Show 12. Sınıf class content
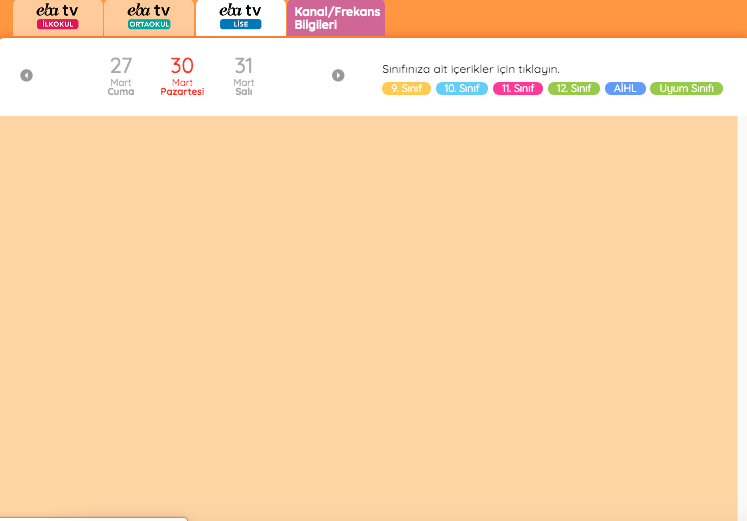Image resolution: width=747 pixels, height=521 pixels. click(574, 89)
